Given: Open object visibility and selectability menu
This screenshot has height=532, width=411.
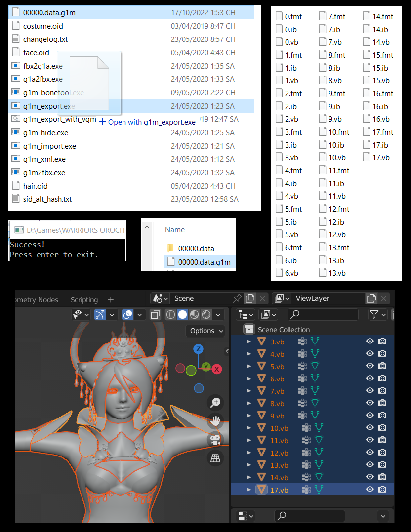Looking at the screenshot, I should click(81, 315).
